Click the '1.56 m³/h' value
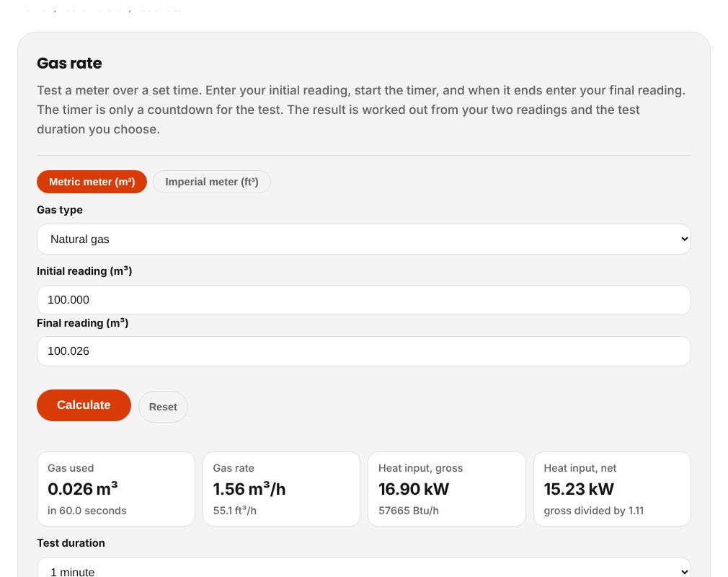This screenshot has width=728, height=577. tap(249, 489)
